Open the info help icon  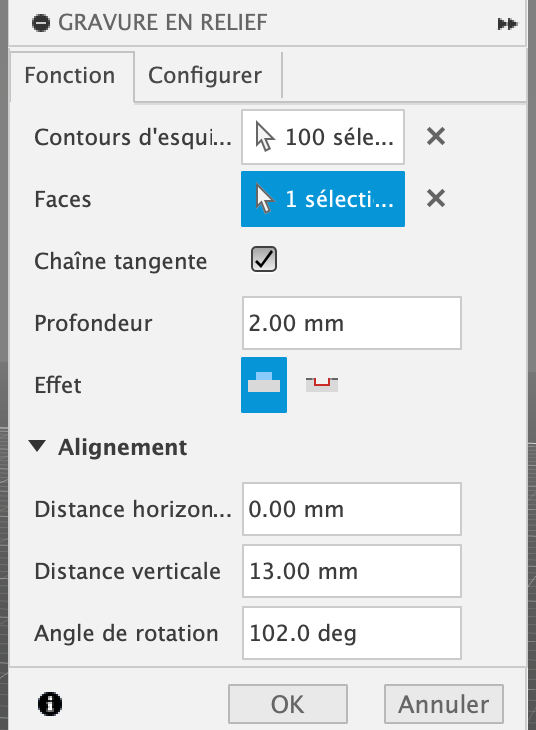(x=50, y=703)
